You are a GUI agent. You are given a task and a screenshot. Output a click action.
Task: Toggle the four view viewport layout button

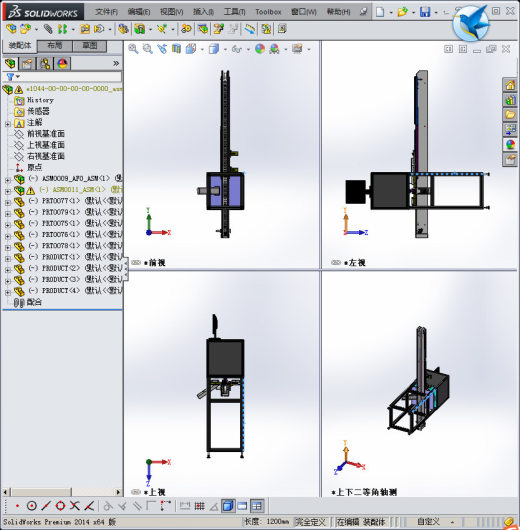pyautogui.click(x=257, y=506)
